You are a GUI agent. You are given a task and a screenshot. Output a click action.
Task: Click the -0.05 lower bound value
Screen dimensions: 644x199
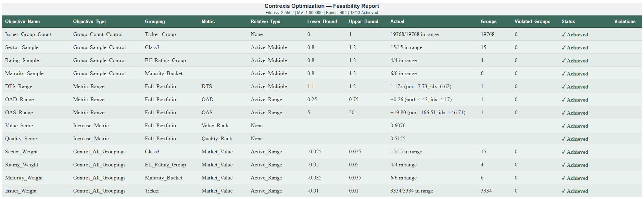click(x=313, y=165)
